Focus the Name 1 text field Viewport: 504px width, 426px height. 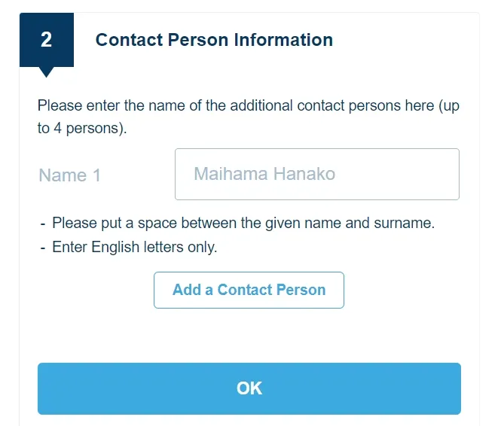click(316, 174)
